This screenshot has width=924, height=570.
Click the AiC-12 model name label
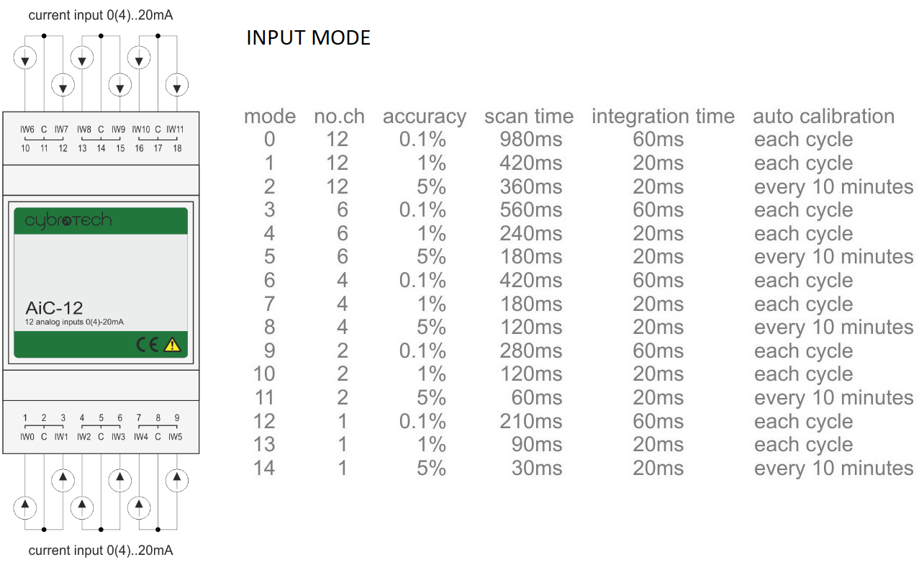click(x=54, y=308)
